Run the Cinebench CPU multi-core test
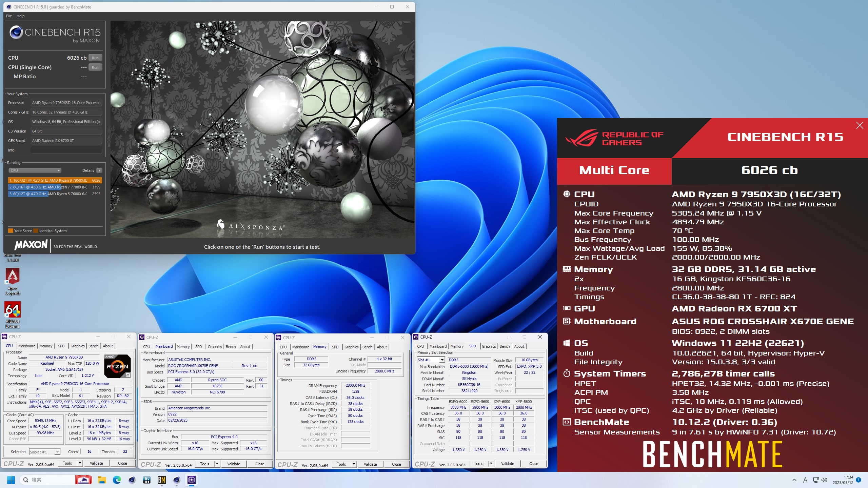Viewport: 868px width, 488px height. [95, 58]
